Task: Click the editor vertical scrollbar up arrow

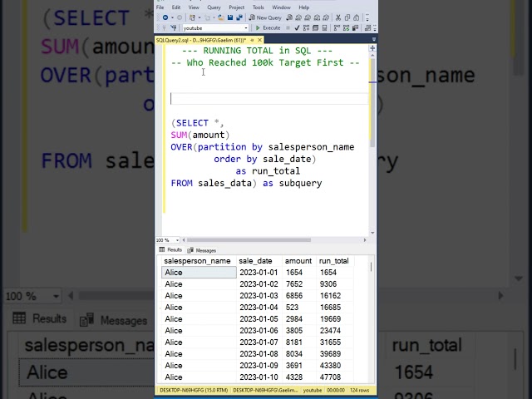Action: [x=372, y=55]
